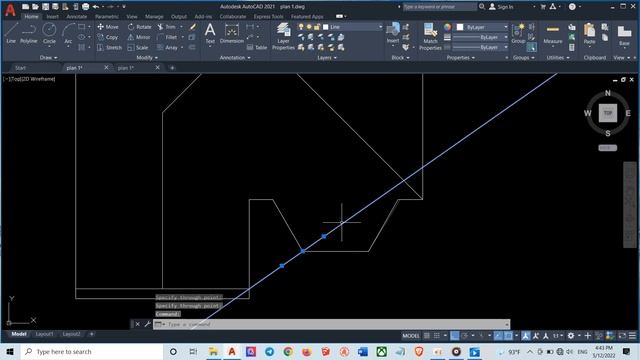Toggle the highlighted ortho mode button
This screenshot has height=360, width=640.
455,336
